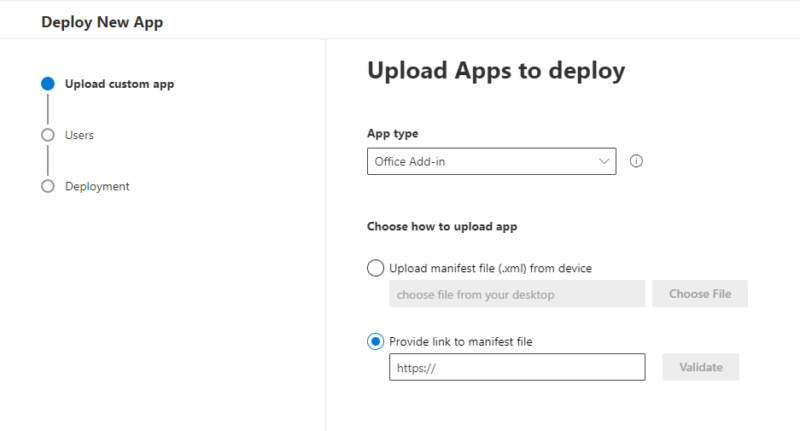Click the choose file from your desktop field
The image size is (800, 431).
point(517,294)
